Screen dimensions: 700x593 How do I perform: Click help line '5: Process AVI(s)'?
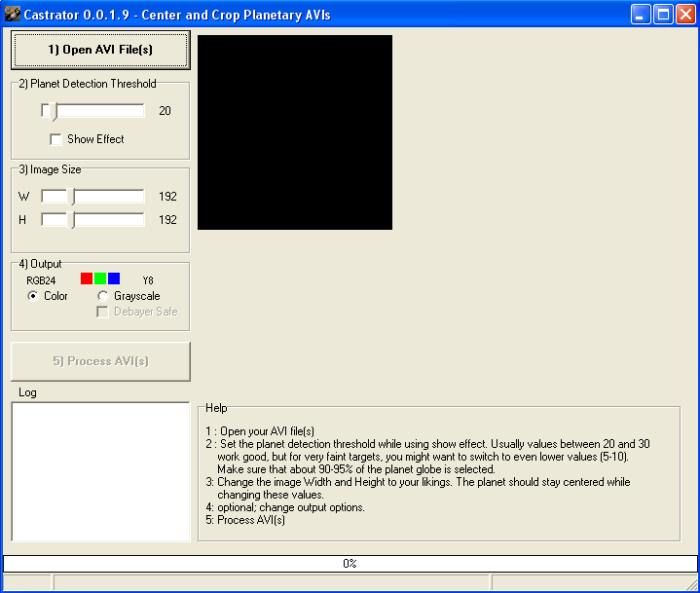pos(245,520)
